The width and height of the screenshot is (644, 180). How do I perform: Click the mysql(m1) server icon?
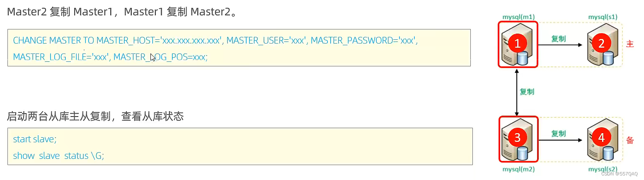point(518,45)
